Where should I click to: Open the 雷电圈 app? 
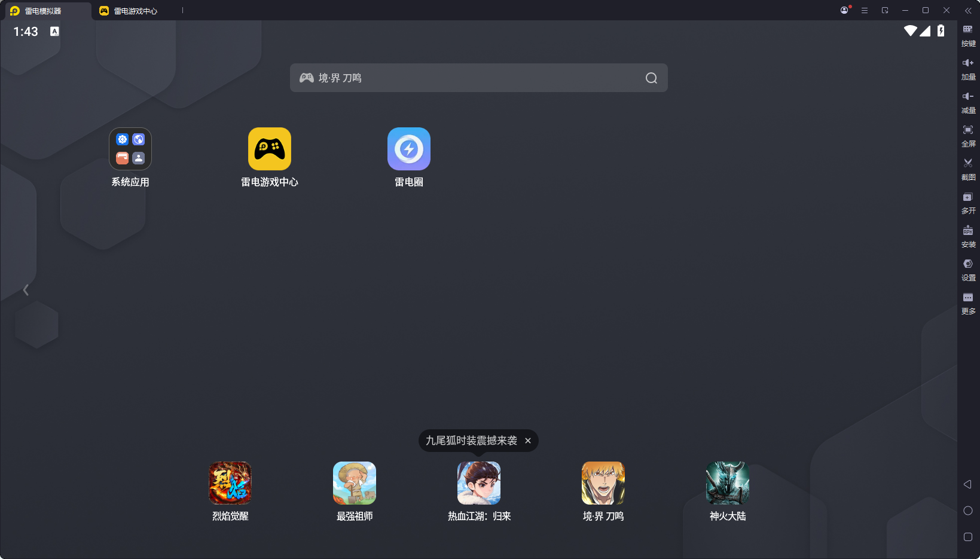click(x=409, y=149)
